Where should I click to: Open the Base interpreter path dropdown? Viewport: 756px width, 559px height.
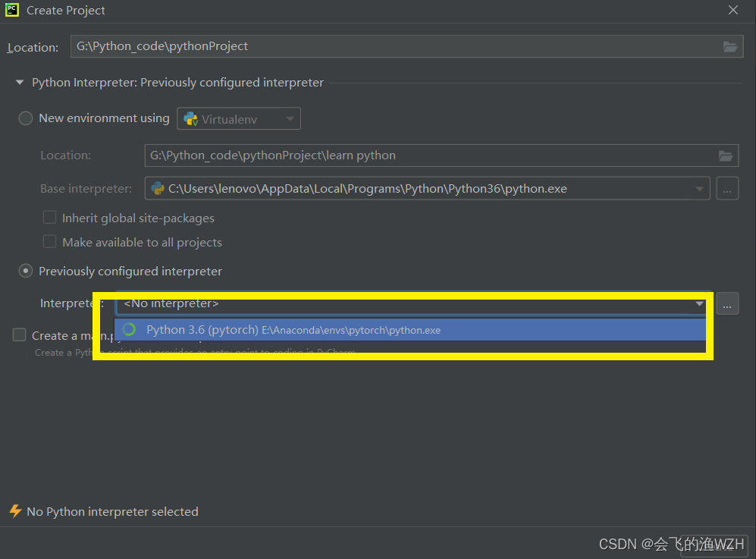699,189
